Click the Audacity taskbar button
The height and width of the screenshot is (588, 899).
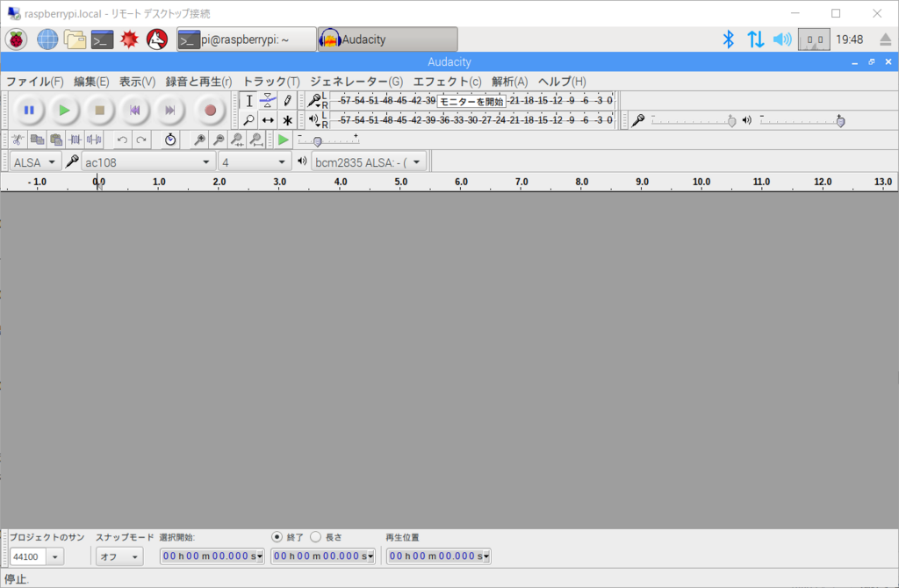point(387,39)
